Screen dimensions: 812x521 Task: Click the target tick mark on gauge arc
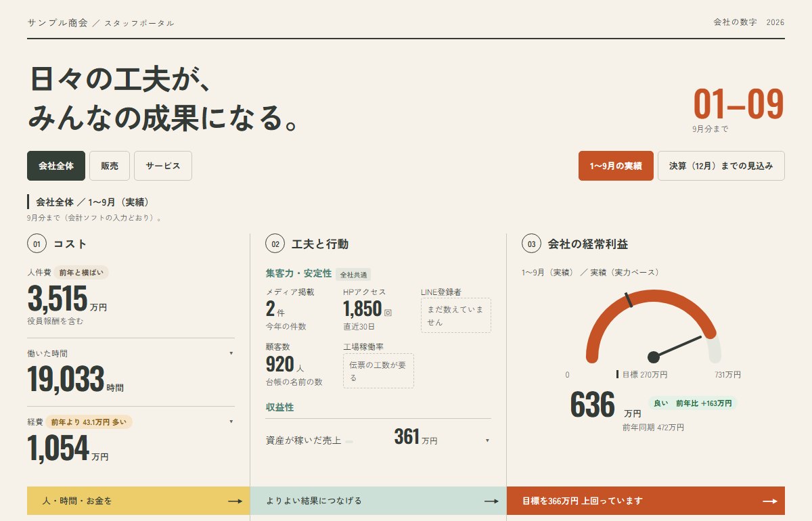pyautogui.click(x=629, y=300)
